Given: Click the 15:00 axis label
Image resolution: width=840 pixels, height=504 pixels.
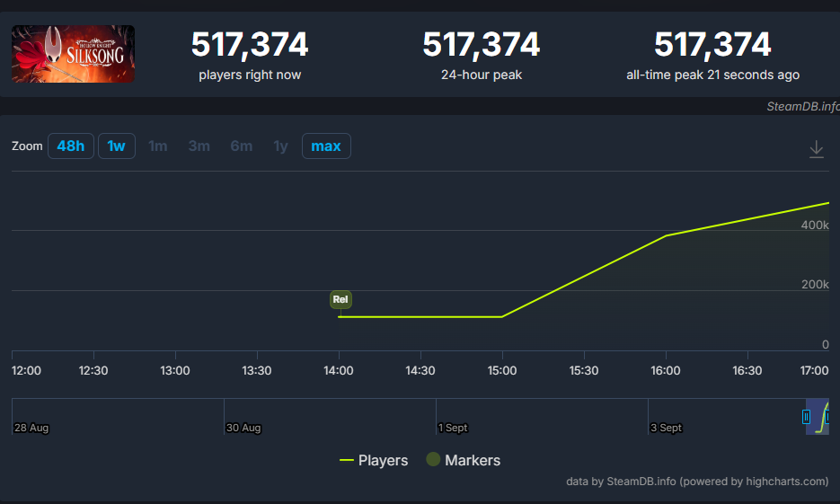Looking at the screenshot, I should pos(502,371).
